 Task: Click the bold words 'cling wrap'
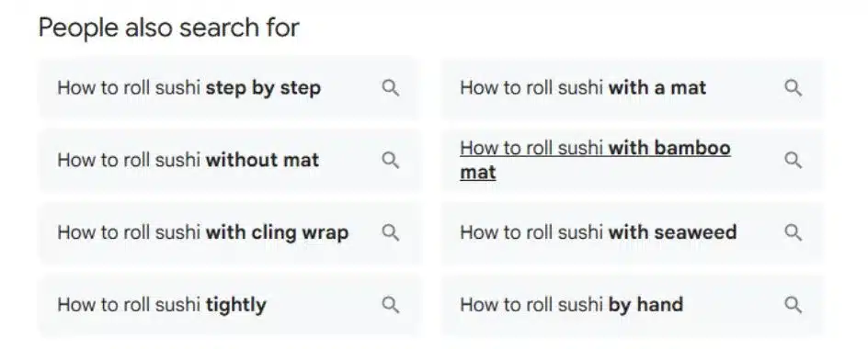tap(300, 233)
